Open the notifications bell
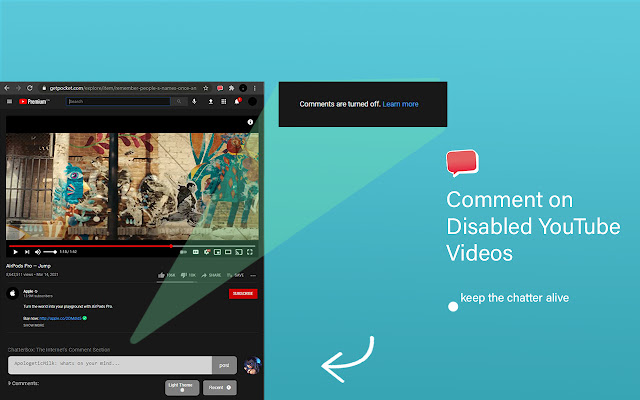Screen dimensions: 640x400 pos(237,102)
